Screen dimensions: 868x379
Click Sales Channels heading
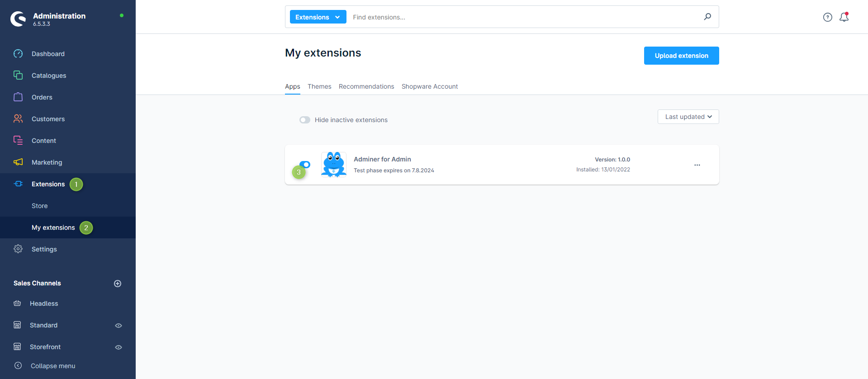(x=37, y=283)
